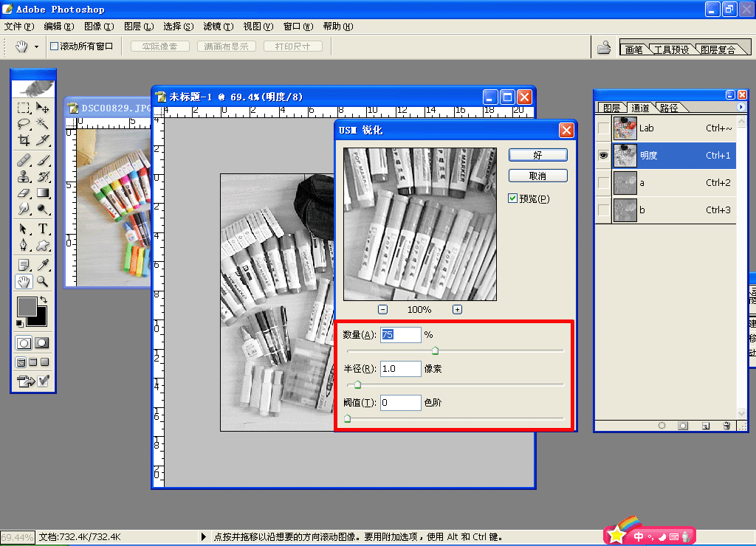756x546 pixels.
Task: Click the foreground color swatch
Action: point(27,306)
